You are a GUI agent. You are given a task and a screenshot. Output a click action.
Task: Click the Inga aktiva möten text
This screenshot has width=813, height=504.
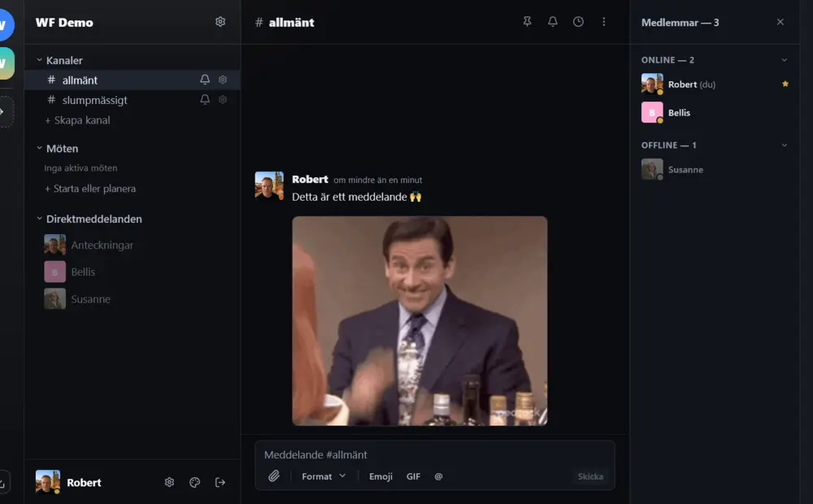pyautogui.click(x=80, y=168)
